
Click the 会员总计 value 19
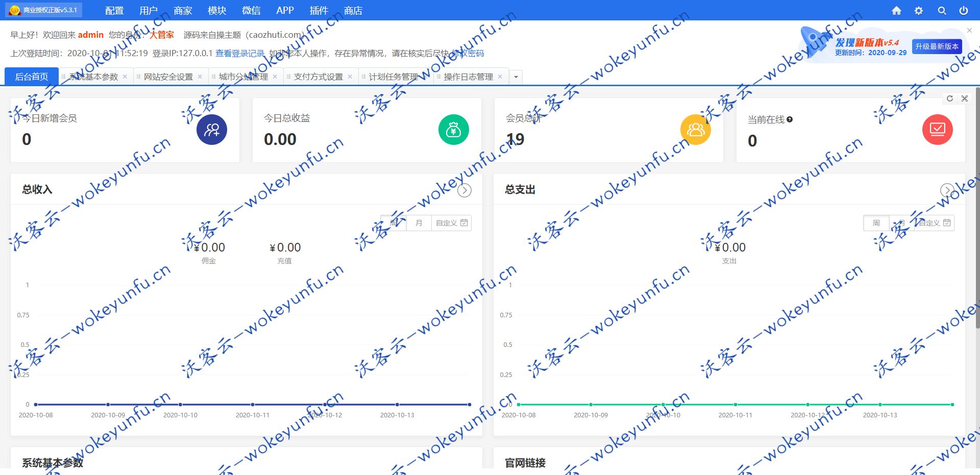click(x=515, y=139)
